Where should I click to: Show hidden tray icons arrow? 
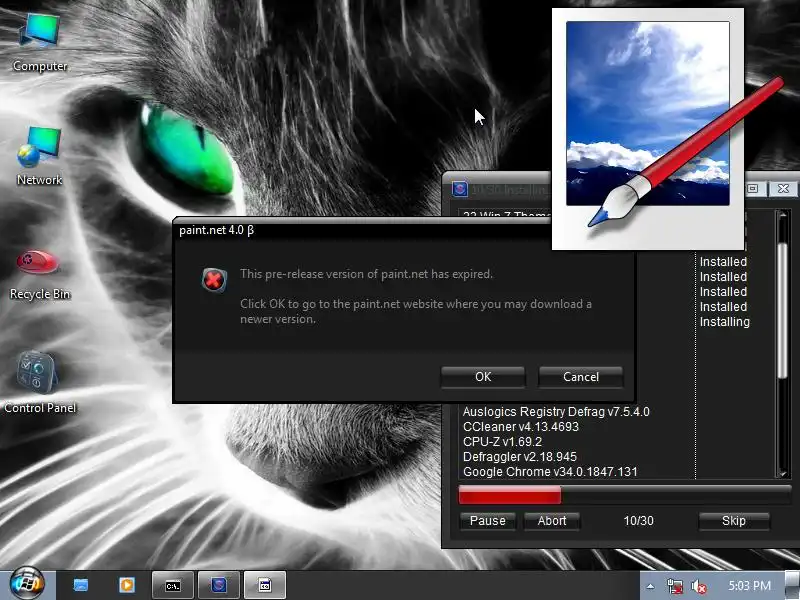pyautogui.click(x=651, y=586)
